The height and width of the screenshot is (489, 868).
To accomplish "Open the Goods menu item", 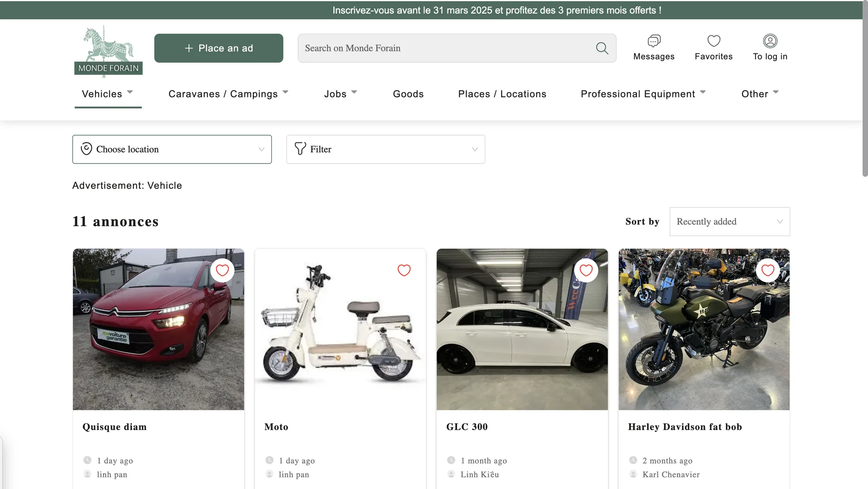I will click(408, 94).
